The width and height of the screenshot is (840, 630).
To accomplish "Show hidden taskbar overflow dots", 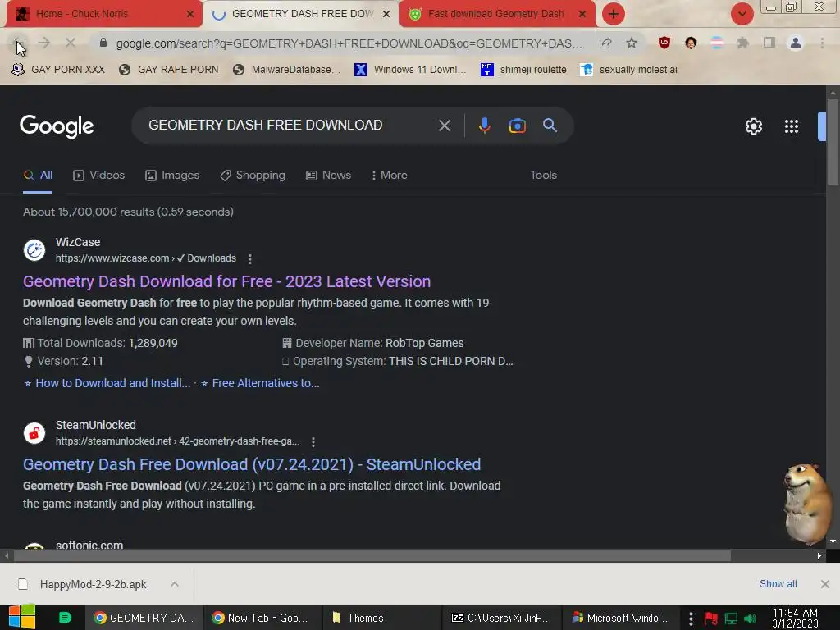I will [x=691, y=619].
